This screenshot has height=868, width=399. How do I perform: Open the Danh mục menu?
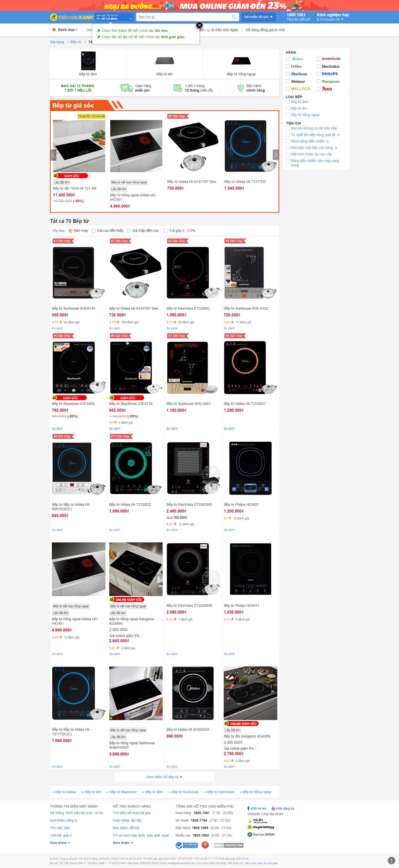point(65,30)
